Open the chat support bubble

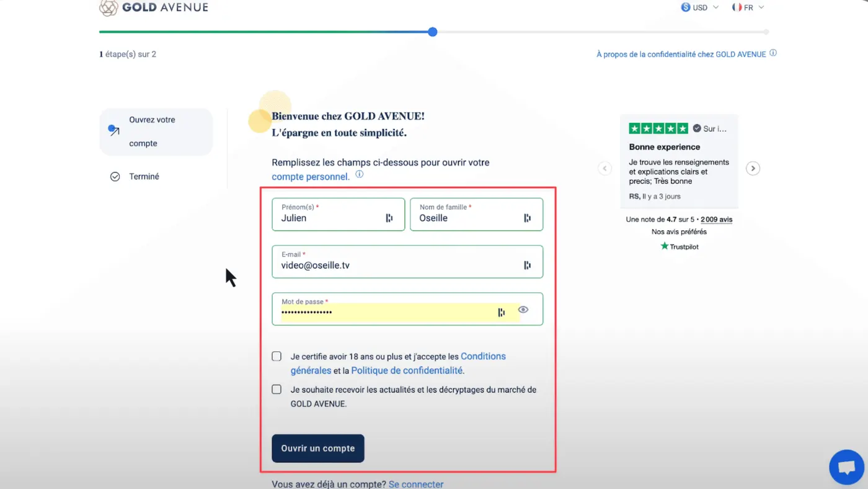[x=846, y=467]
